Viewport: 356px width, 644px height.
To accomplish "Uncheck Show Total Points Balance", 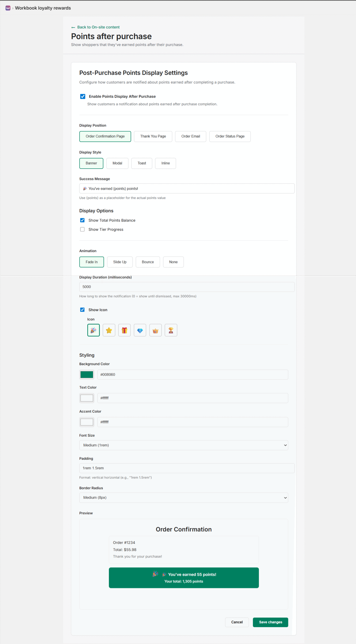I will point(82,220).
